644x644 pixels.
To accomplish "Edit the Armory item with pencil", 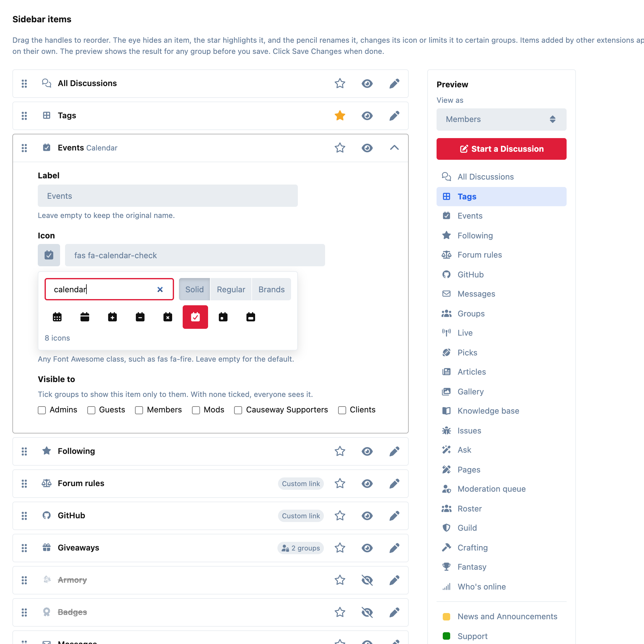I will [x=394, y=580].
